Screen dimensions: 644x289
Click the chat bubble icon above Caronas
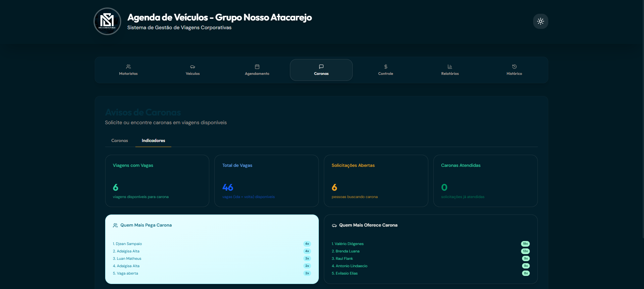coord(321,66)
